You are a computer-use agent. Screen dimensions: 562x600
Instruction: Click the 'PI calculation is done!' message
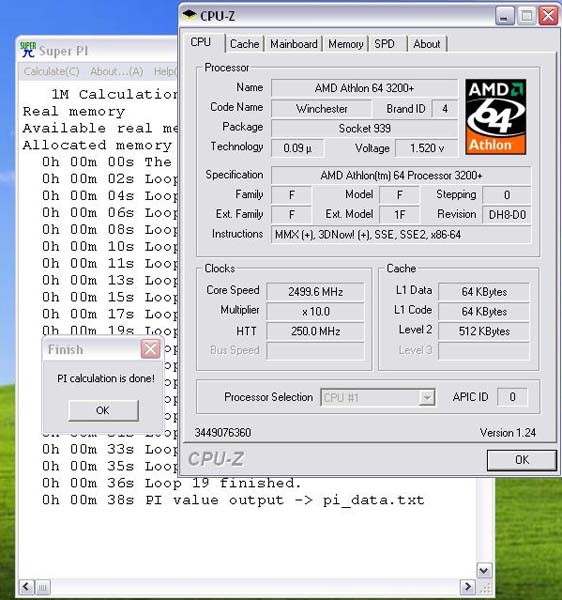pyautogui.click(x=106, y=378)
